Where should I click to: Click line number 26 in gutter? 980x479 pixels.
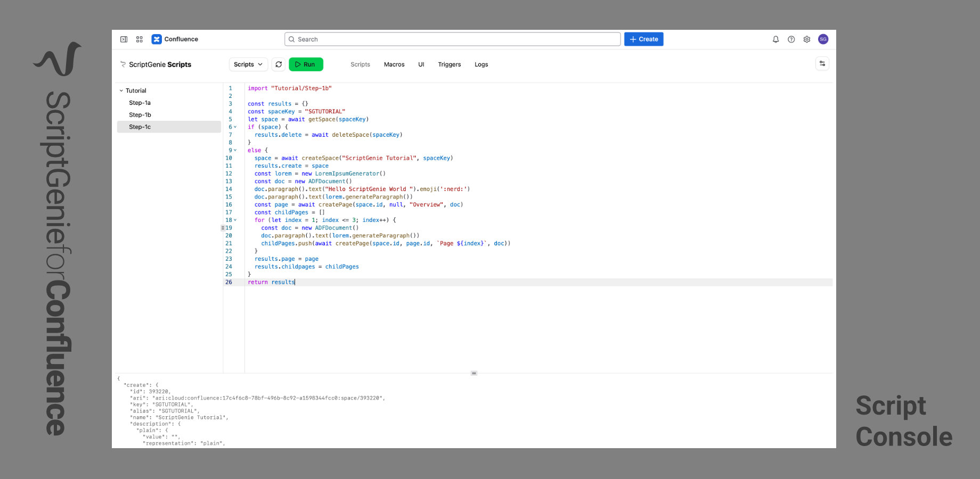(x=228, y=283)
